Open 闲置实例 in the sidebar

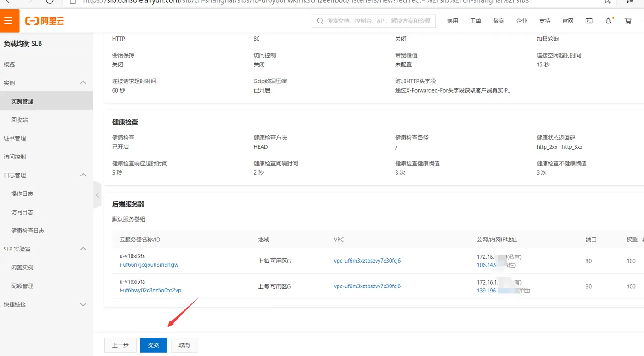[x=22, y=267]
